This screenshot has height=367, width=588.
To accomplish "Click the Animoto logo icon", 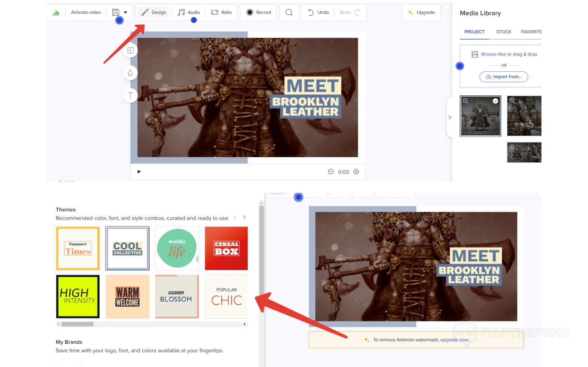I will [56, 13].
